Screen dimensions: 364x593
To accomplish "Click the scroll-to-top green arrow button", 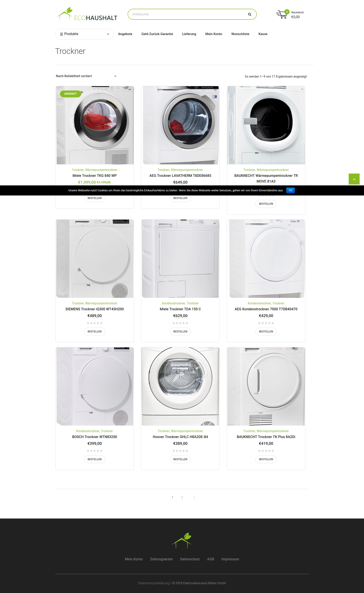I will (354, 179).
